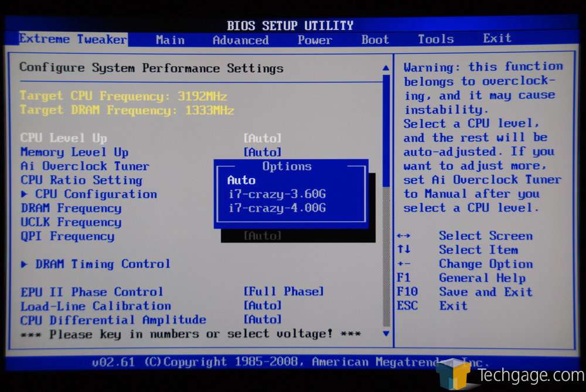Go to the Exit tab
586x392 pixels.
point(497,38)
